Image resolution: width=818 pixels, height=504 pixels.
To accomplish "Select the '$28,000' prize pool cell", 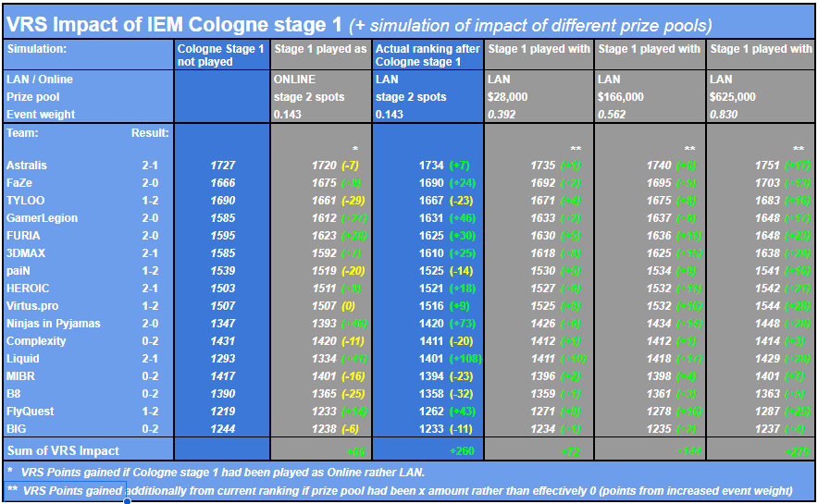I will 508,97.
